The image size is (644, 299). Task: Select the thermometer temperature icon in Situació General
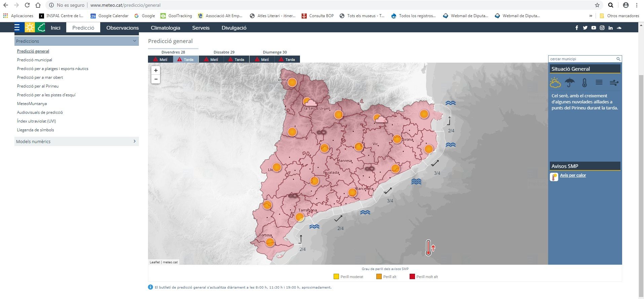(x=584, y=83)
